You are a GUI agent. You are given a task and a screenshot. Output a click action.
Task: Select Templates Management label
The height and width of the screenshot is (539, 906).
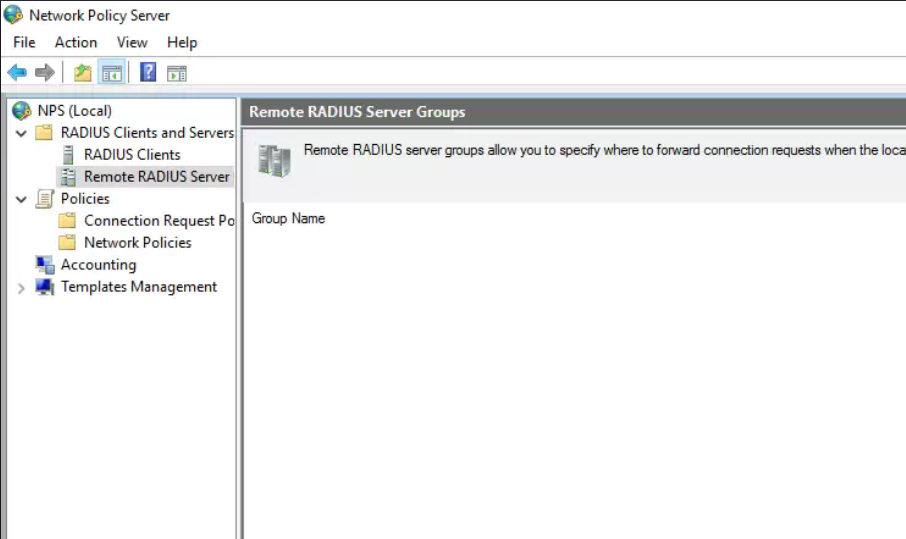coord(139,286)
